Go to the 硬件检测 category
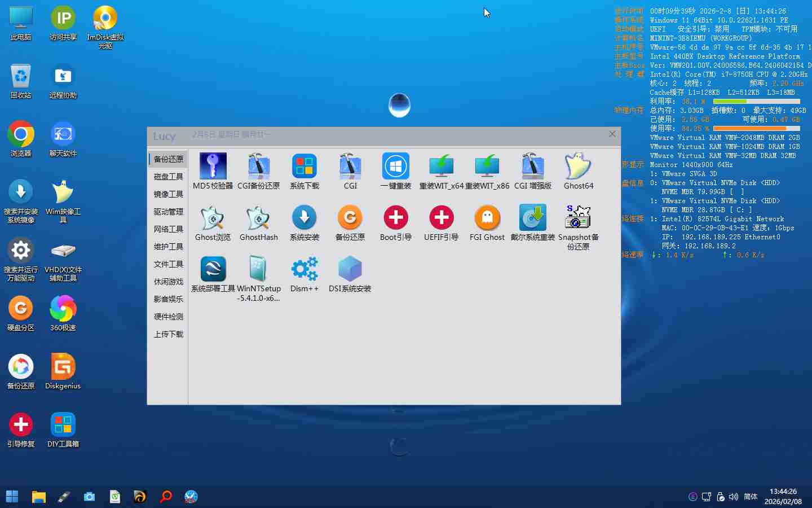The height and width of the screenshot is (508, 812). click(x=168, y=317)
